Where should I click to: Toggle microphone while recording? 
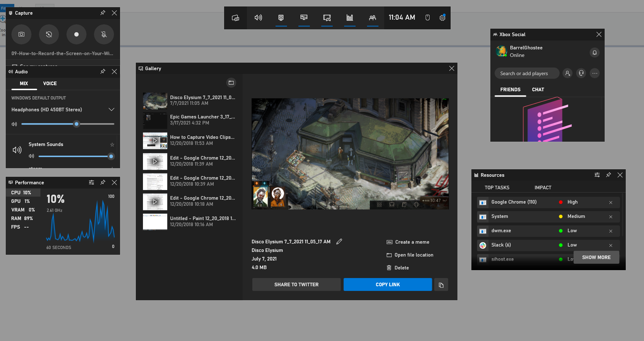click(x=104, y=34)
